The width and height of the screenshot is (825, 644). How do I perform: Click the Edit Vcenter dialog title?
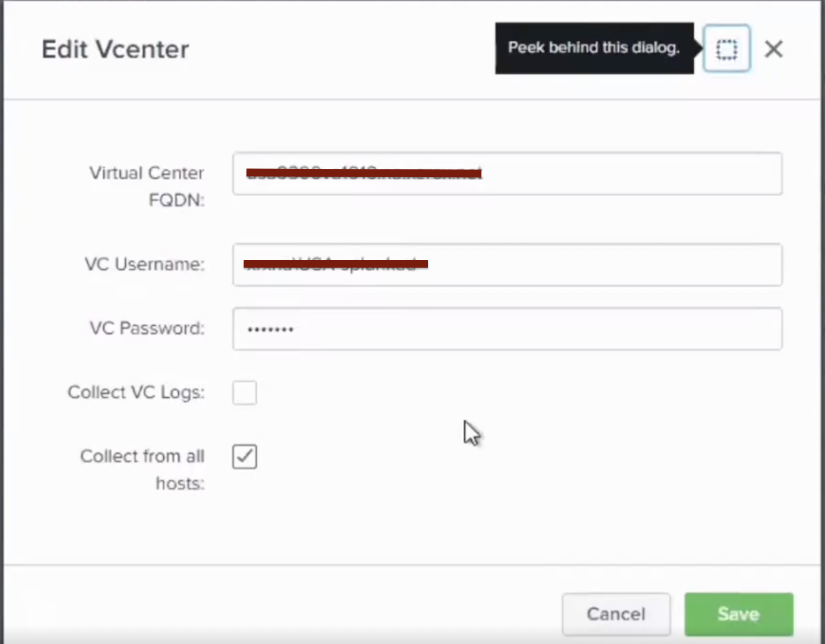coord(115,49)
